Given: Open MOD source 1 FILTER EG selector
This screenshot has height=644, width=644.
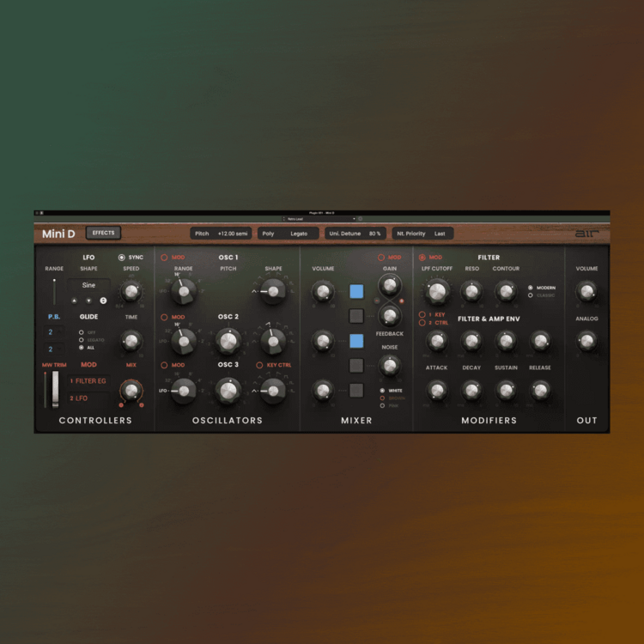Looking at the screenshot, I should click(88, 381).
